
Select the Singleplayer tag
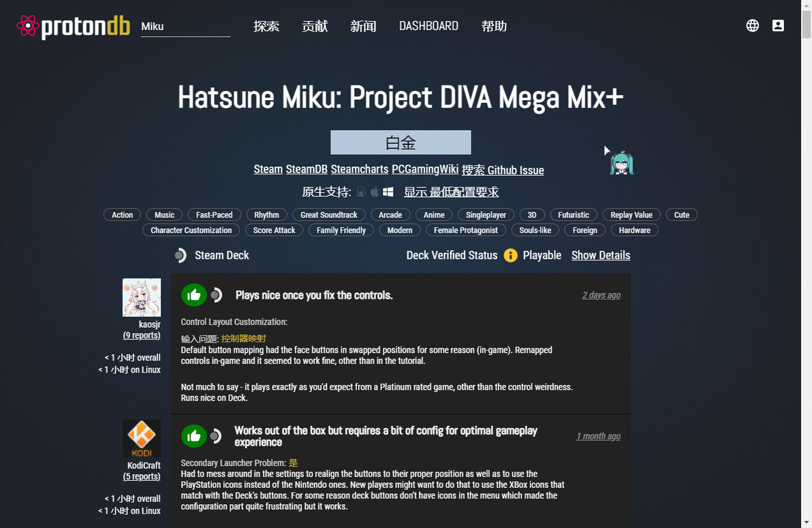click(x=486, y=215)
